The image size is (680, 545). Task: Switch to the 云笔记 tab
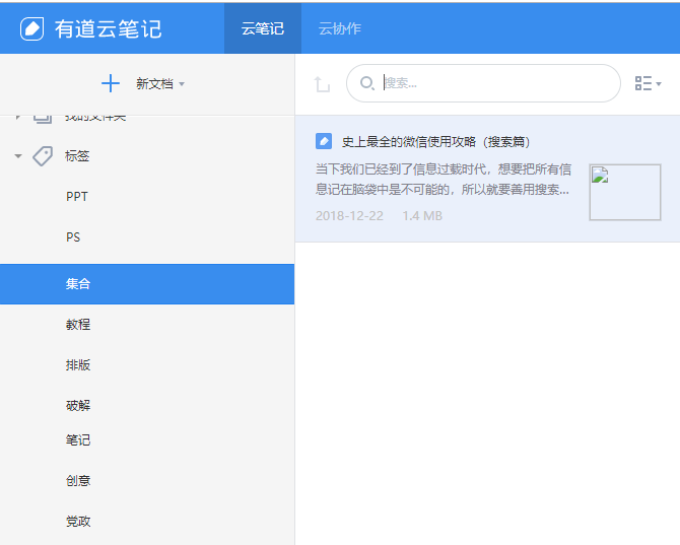click(x=262, y=29)
